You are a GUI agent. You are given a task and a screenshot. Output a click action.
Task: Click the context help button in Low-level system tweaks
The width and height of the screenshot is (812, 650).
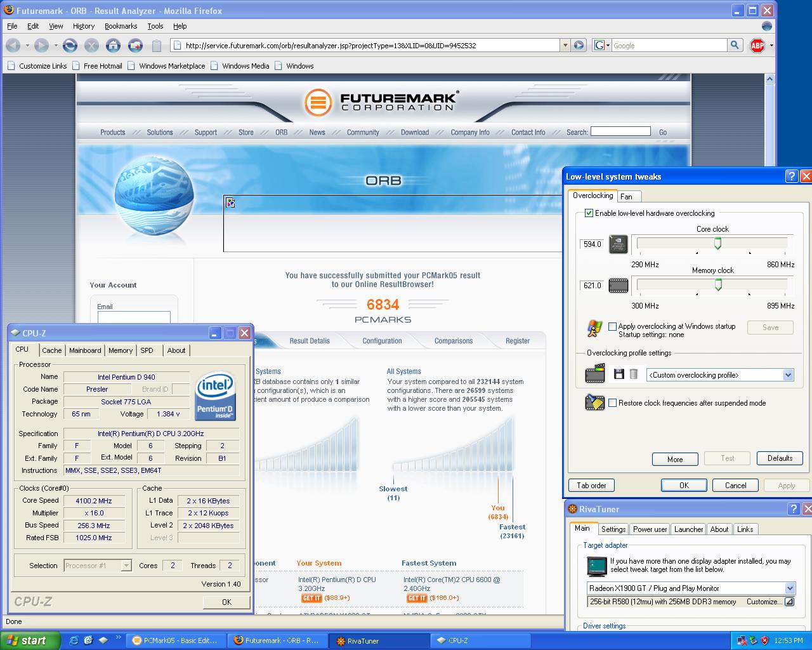pos(792,176)
